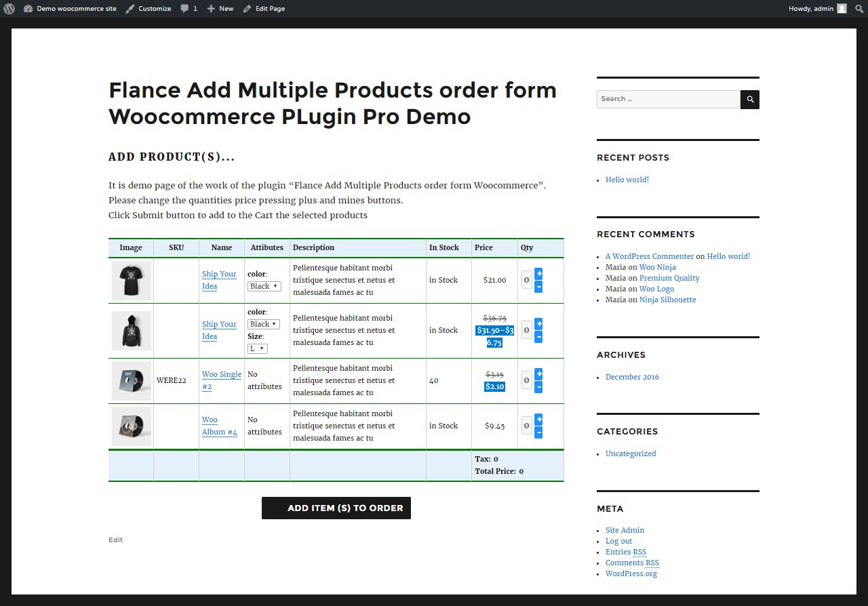Image resolution: width=868 pixels, height=606 pixels.
Task: Click the admin user avatar
Action: 842,9
